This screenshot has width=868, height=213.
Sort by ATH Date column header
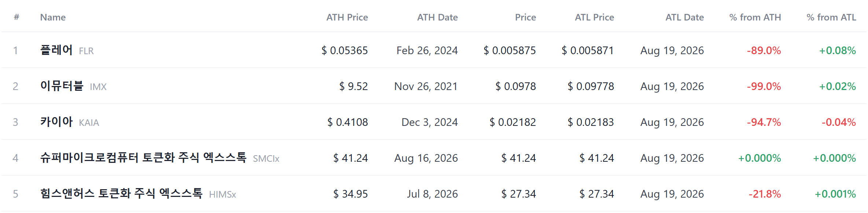tap(437, 17)
